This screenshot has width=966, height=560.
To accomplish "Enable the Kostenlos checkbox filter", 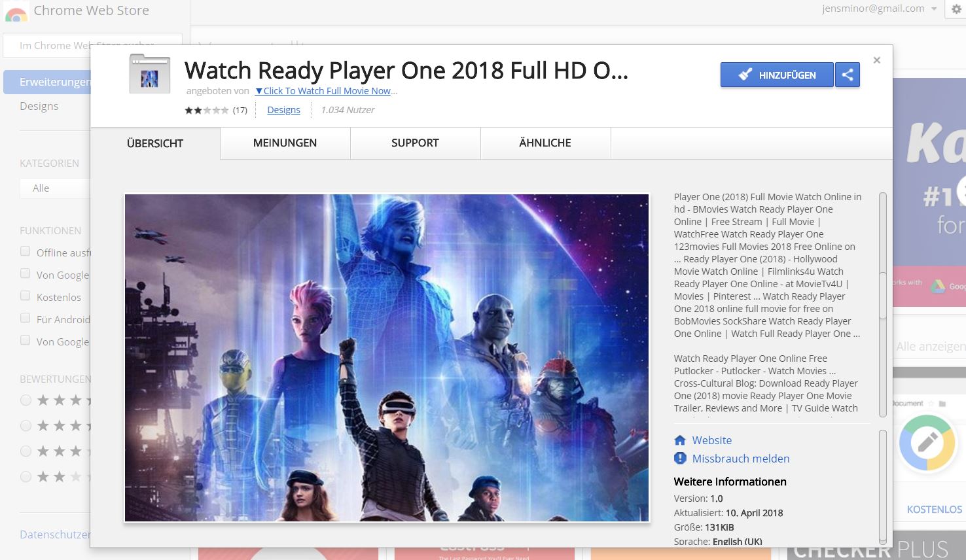I will pyautogui.click(x=26, y=296).
